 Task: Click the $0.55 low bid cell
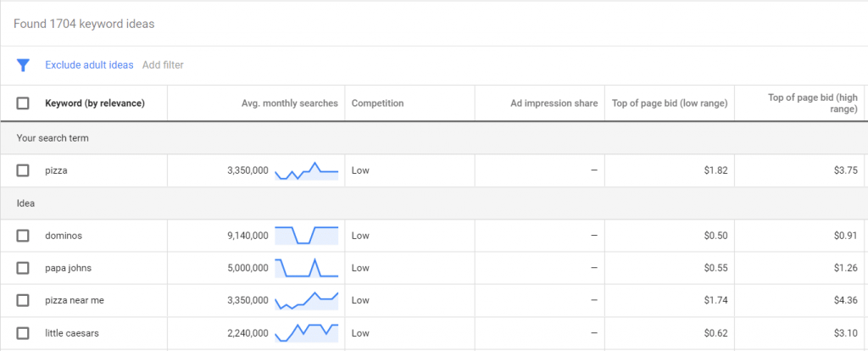coord(715,268)
